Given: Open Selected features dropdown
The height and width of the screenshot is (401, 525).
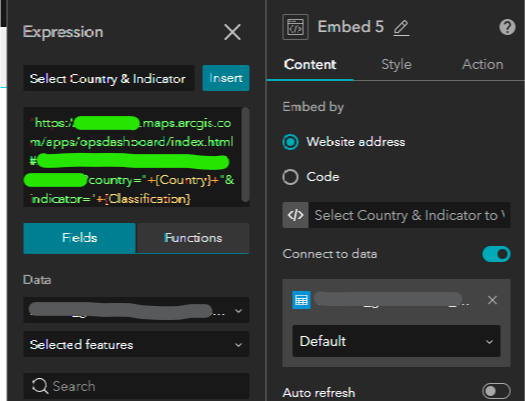Looking at the screenshot, I should pos(136,344).
